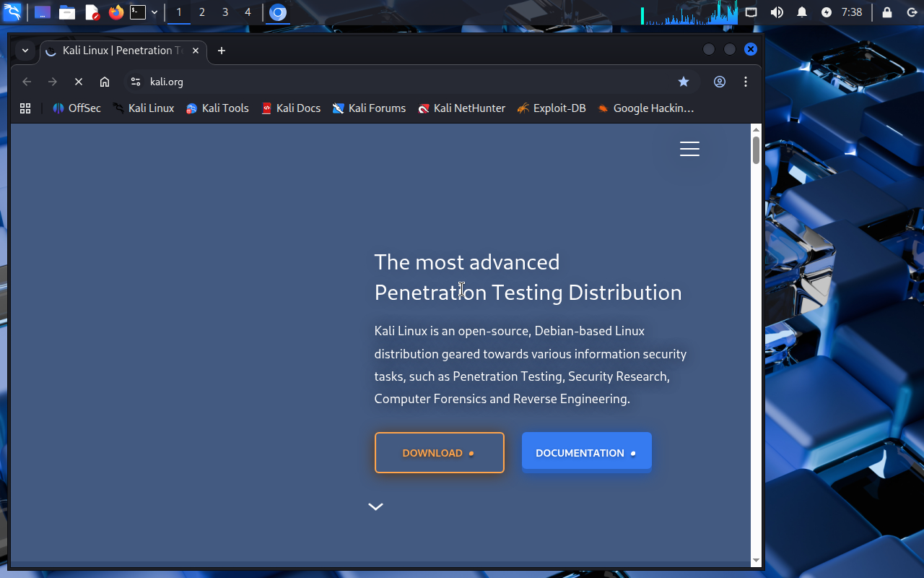Click the volume icon in system tray
This screenshot has width=924, height=578.
(x=777, y=12)
